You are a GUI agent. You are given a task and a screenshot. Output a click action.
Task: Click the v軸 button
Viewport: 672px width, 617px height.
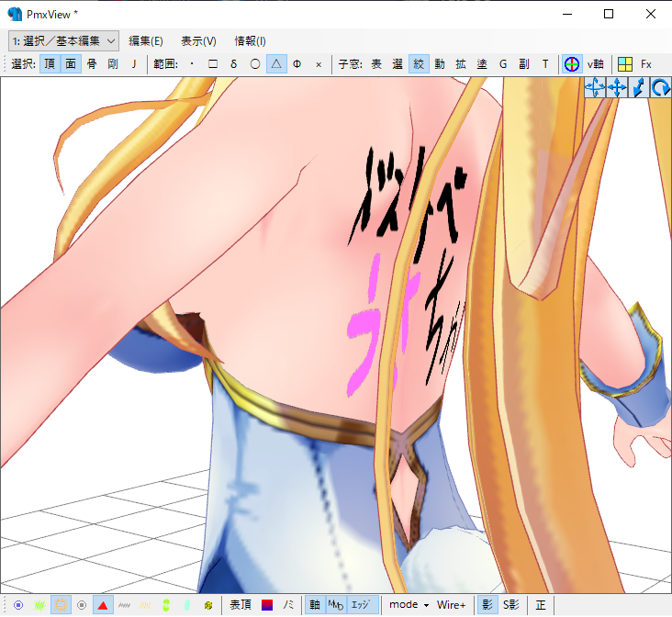tap(595, 64)
